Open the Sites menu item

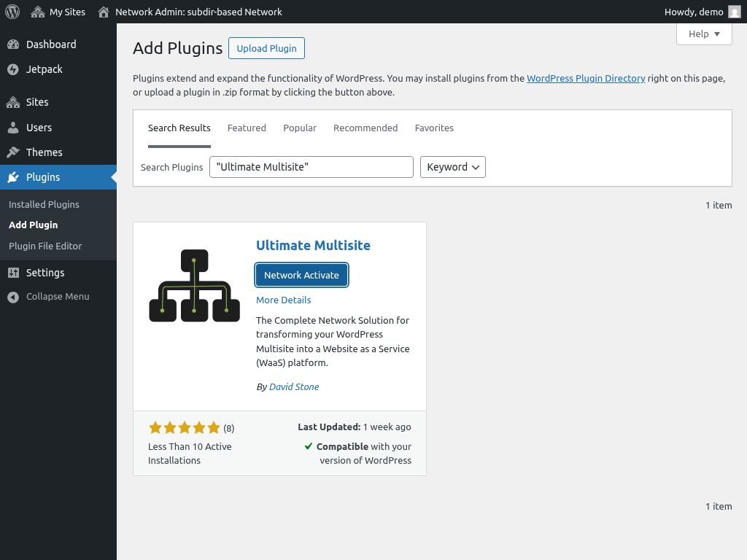tap(58, 102)
